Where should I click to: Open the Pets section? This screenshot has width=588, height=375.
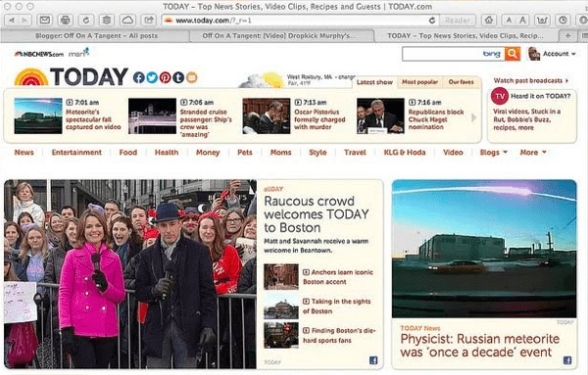pos(244,153)
